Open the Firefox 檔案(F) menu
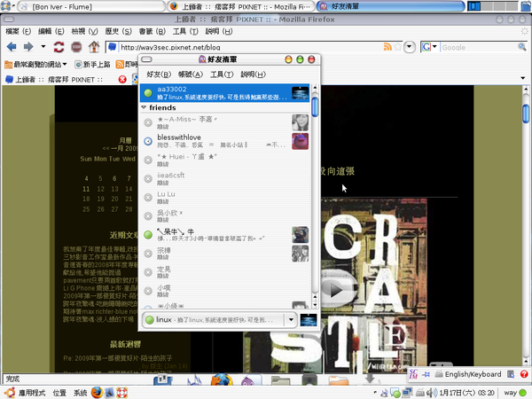The image size is (532, 399). [x=19, y=32]
